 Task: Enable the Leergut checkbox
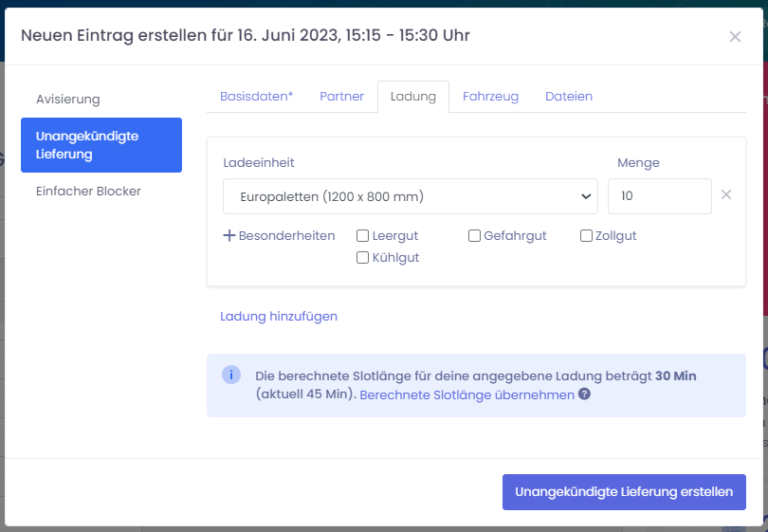click(x=362, y=236)
